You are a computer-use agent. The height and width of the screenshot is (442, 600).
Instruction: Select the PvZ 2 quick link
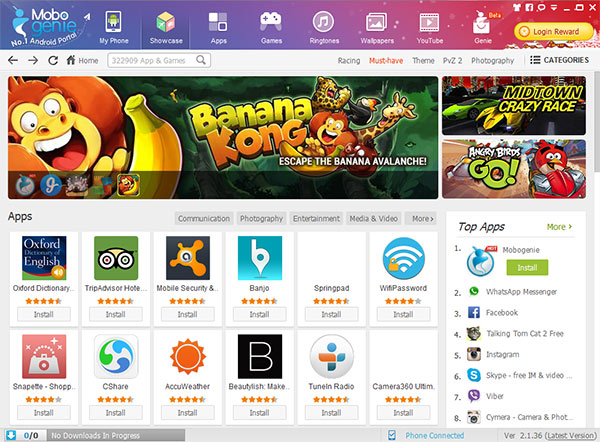(452, 60)
